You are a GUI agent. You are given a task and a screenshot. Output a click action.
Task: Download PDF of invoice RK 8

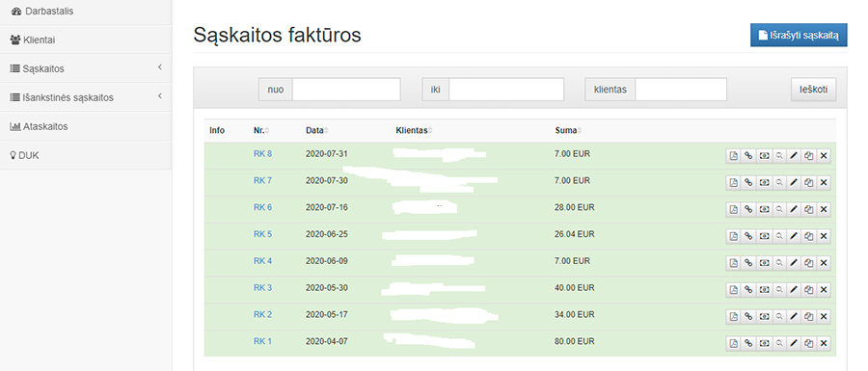(733, 156)
